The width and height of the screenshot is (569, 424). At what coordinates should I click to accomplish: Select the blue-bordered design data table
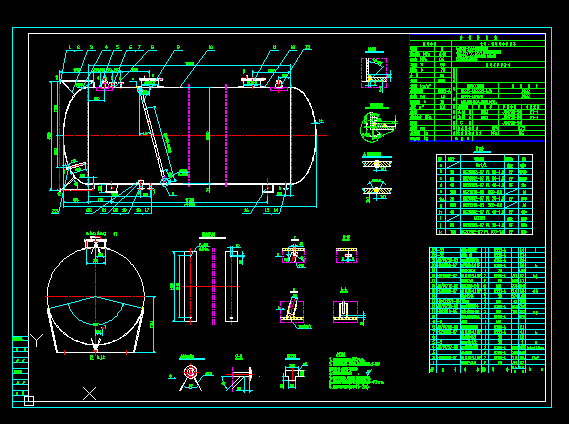click(477, 88)
